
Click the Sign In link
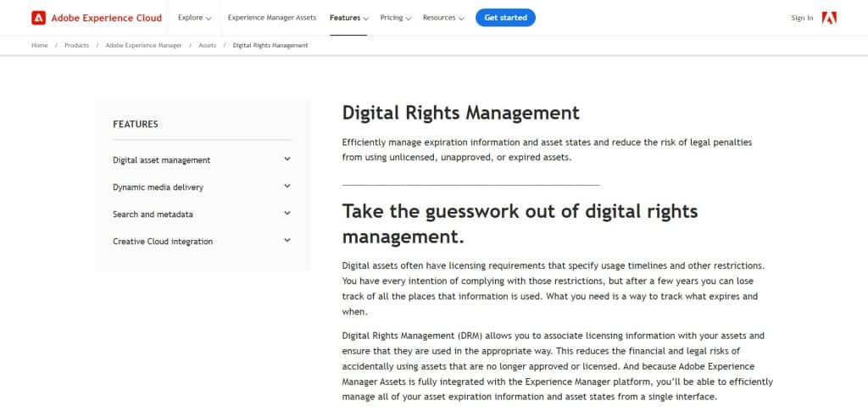(802, 19)
